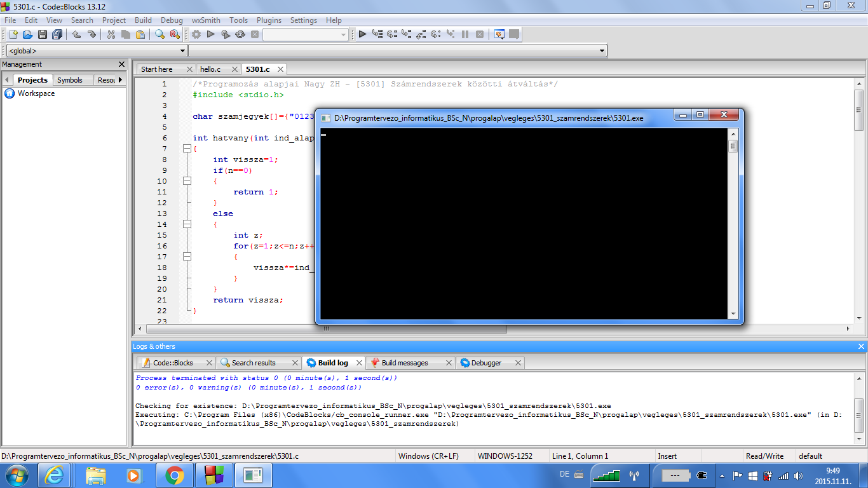
Task: Open the Windows Start button
Action: coord(17,475)
